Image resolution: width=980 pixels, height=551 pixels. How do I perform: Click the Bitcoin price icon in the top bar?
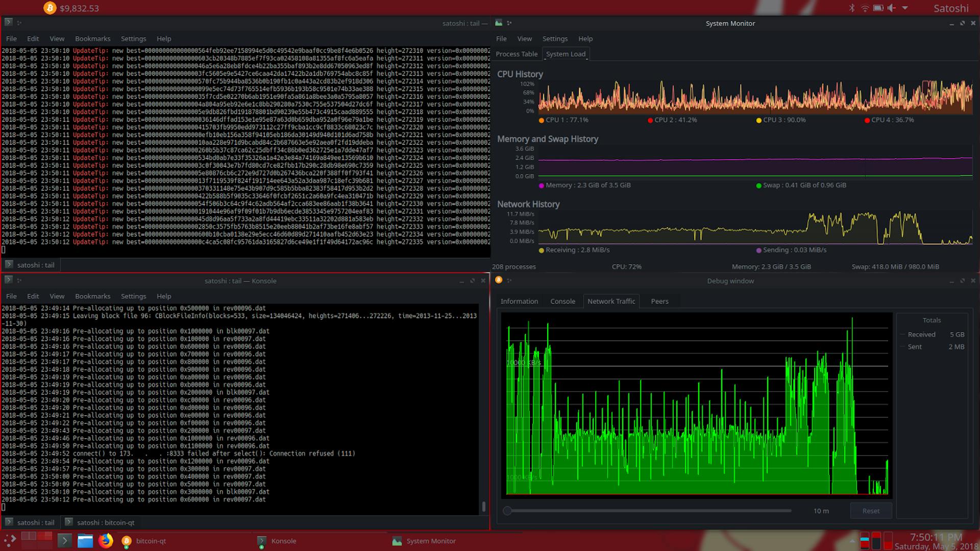click(50, 8)
